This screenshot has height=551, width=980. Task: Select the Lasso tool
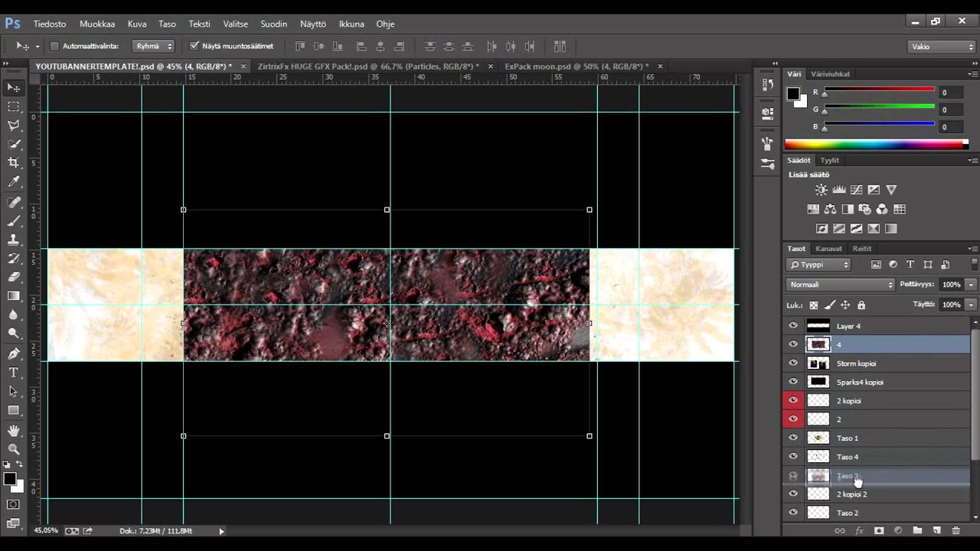coord(14,125)
